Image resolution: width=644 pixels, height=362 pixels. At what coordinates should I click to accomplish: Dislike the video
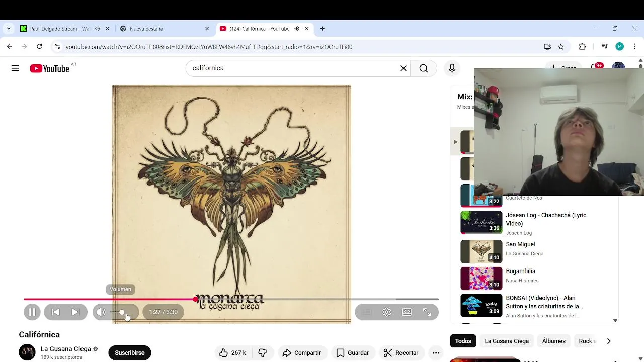tap(263, 353)
